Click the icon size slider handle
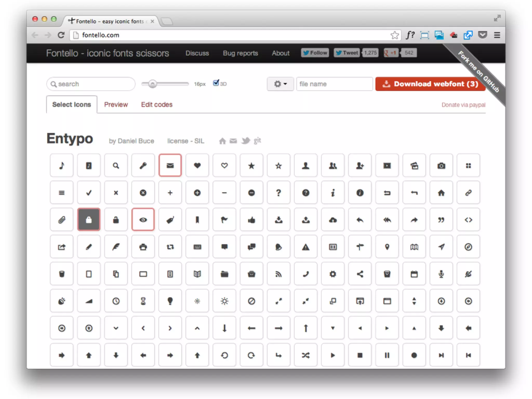The height and width of the screenshot is (399, 532). pyautogui.click(x=153, y=84)
